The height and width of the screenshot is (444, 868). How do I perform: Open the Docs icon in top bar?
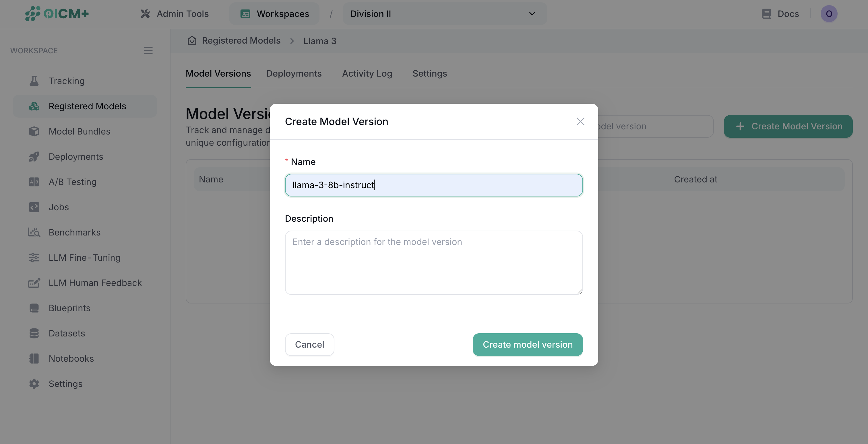coord(766,14)
